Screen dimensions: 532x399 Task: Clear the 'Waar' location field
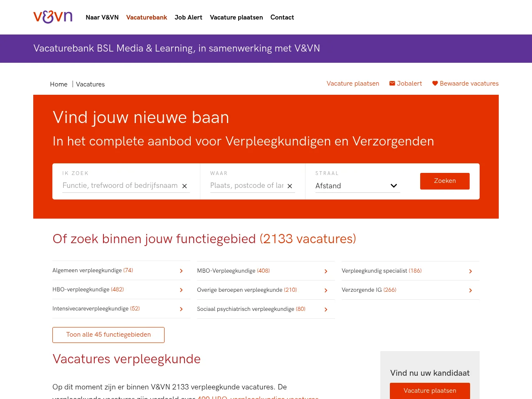tap(290, 186)
